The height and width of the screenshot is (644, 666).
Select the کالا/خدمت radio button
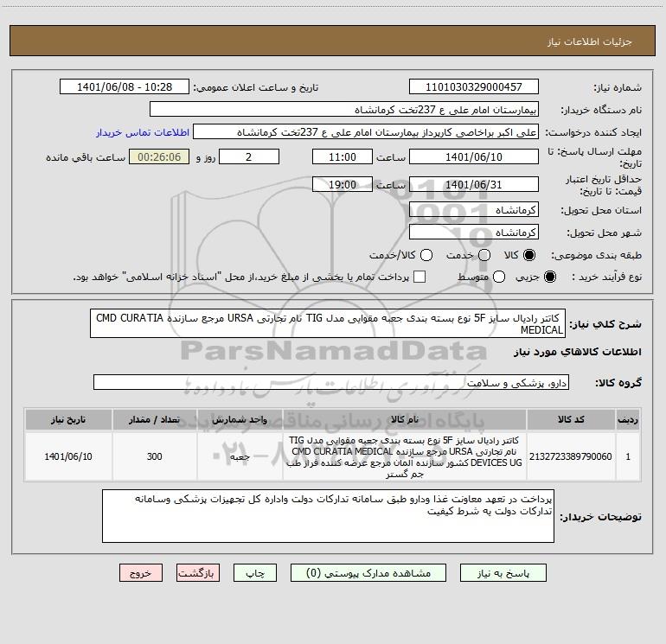pos(426,255)
